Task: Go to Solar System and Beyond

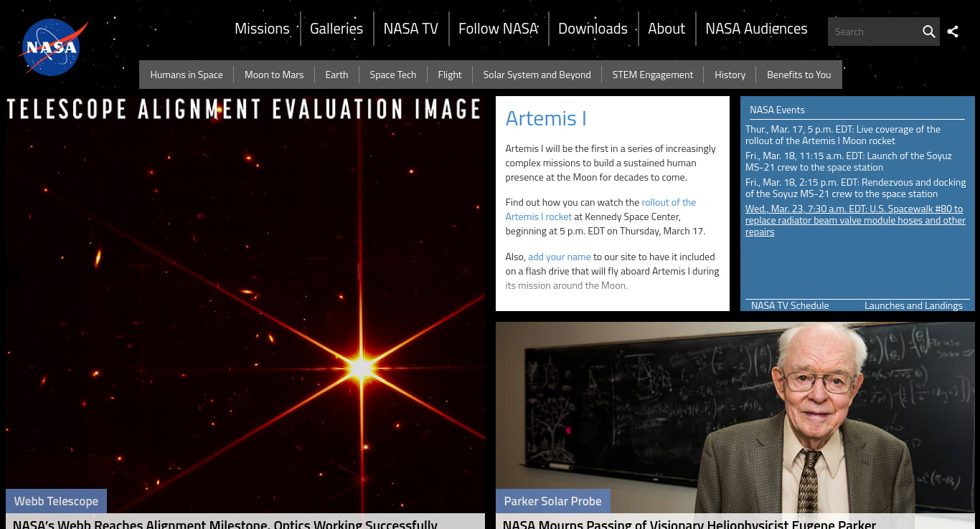Action: pos(537,75)
